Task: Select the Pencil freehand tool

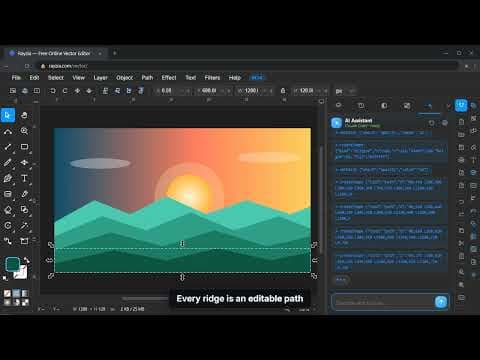Action: coord(8,162)
